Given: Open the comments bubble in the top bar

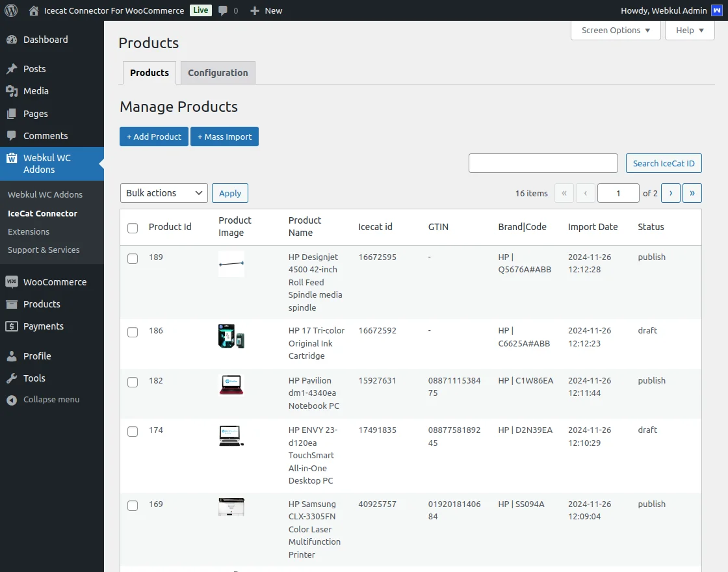Looking at the screenshot, I should 224,10.
